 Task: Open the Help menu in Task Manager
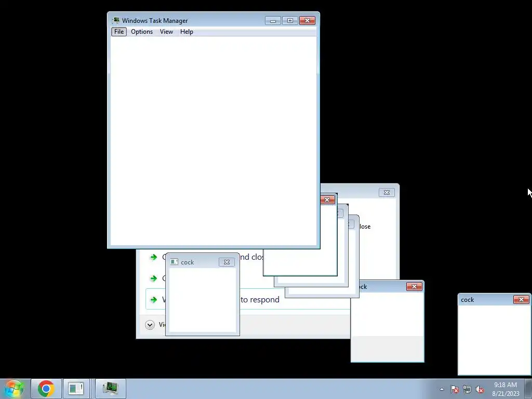point(187,32)
